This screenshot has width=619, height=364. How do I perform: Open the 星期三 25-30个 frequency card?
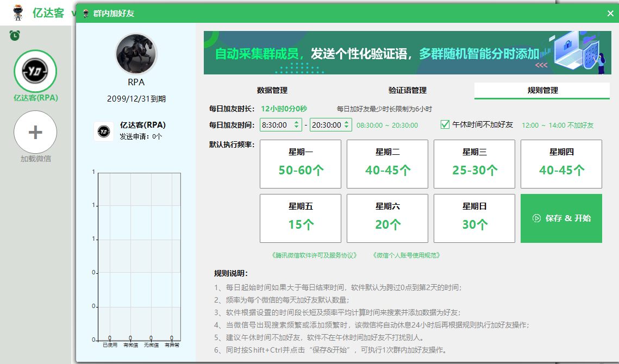coord(474,164)
